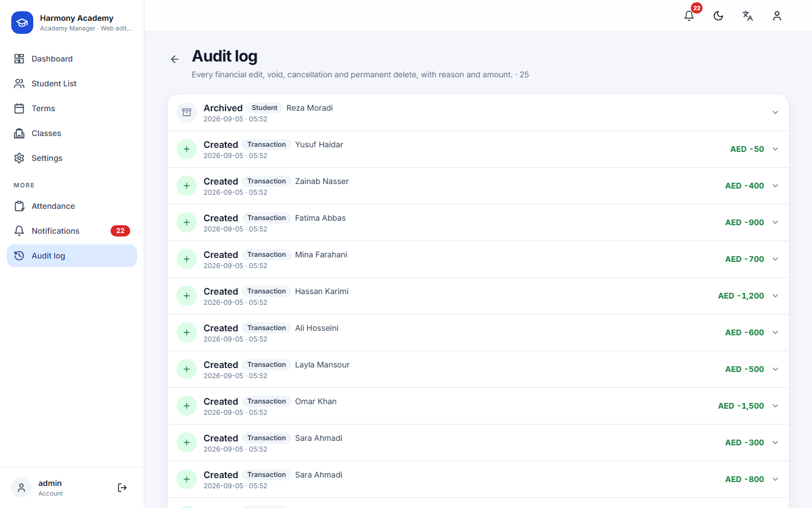
Task: Click the green plus icon for Mina Farahani
Action: [x=187, y=259]
